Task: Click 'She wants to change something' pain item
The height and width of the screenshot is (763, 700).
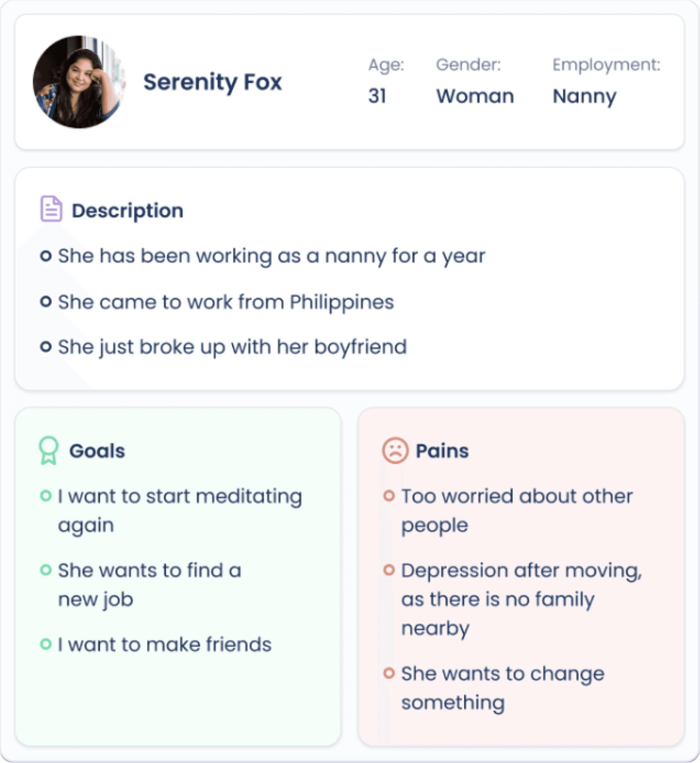Action: pyautogui.click(x=503, y=688)
